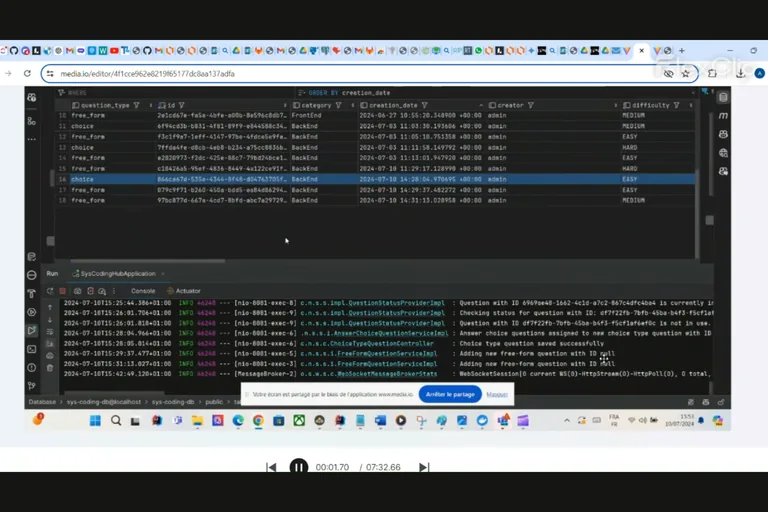Image resolution: width=768 pixels, height=512 pixels.
Task: Switch to the Actuator tab
Action: click(184, 291)
